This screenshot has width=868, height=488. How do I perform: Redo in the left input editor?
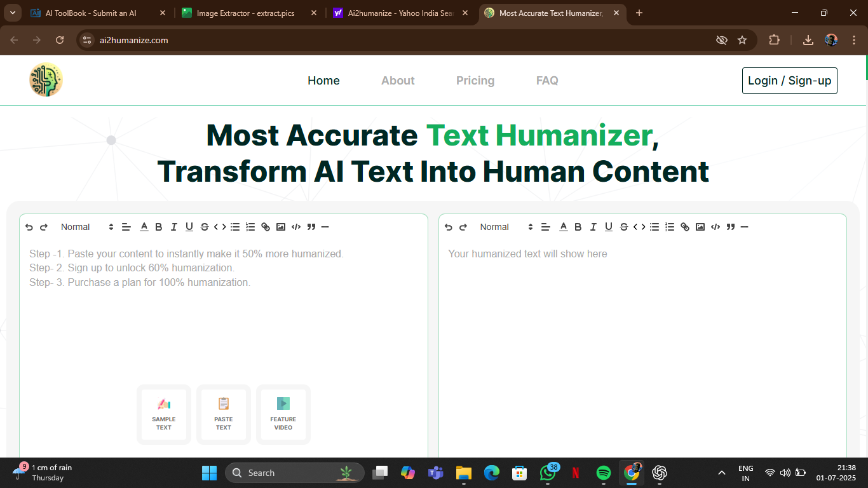[x=44, y=227]
